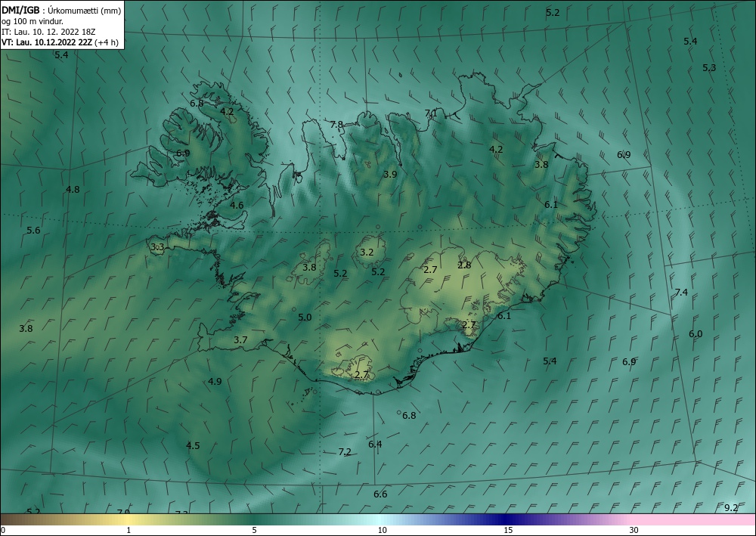Click the 4.5 value in the southwest ocean

point(193,446)
